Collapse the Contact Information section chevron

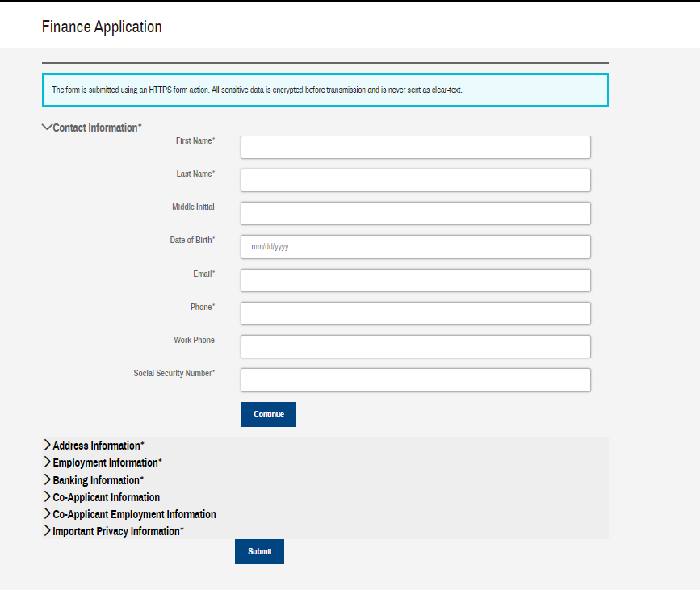[x=47, y=128]
